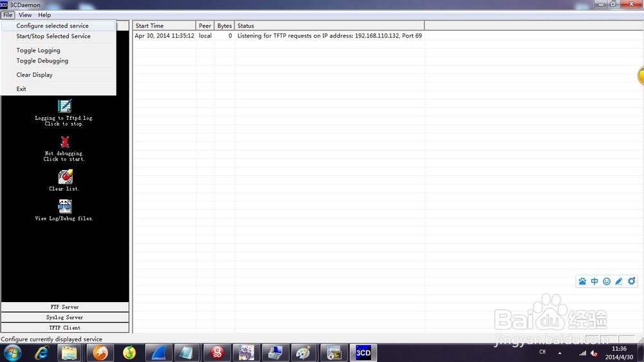The height and width of the screenshot is (362, 644).
Task: Click the Not debugging red X icon
Action: coord(64,142)
